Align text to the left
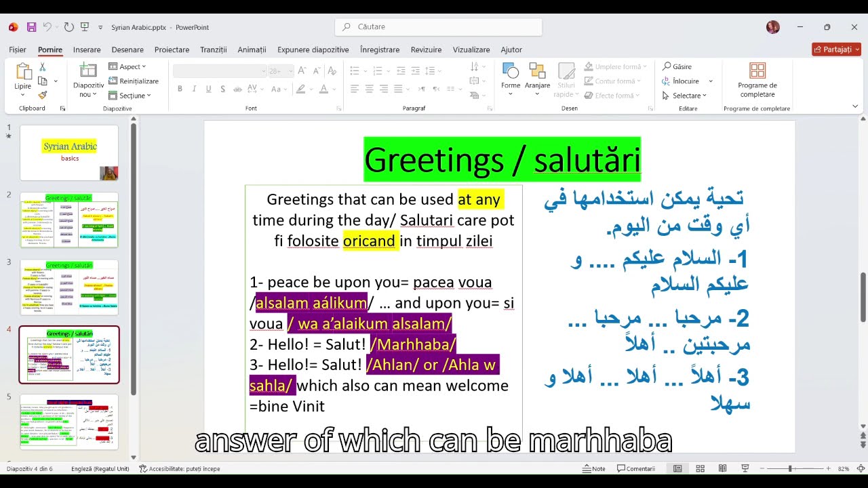The height and width of the screenshot is (488, 868). 355,89
